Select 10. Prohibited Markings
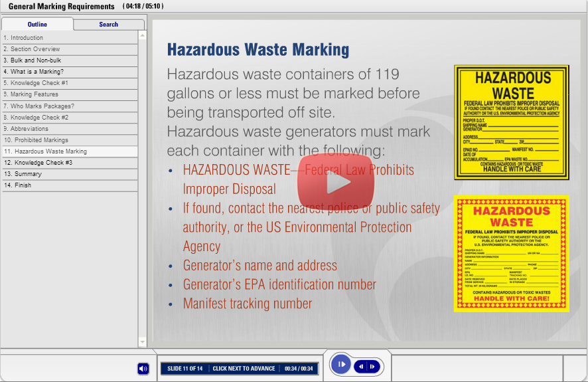The height and width of the screenshot is (382, 588). [x=70, y=140]
